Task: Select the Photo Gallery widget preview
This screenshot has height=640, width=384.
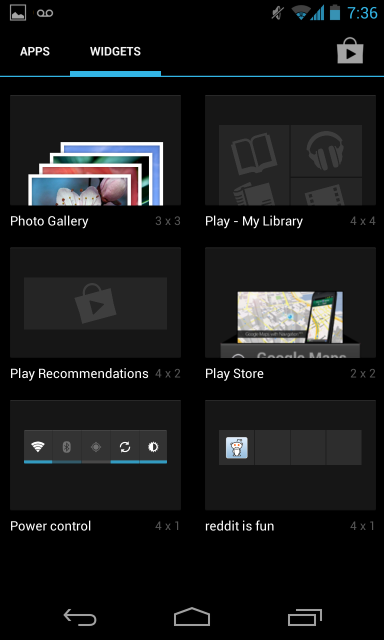Action: tap(95, 150)
